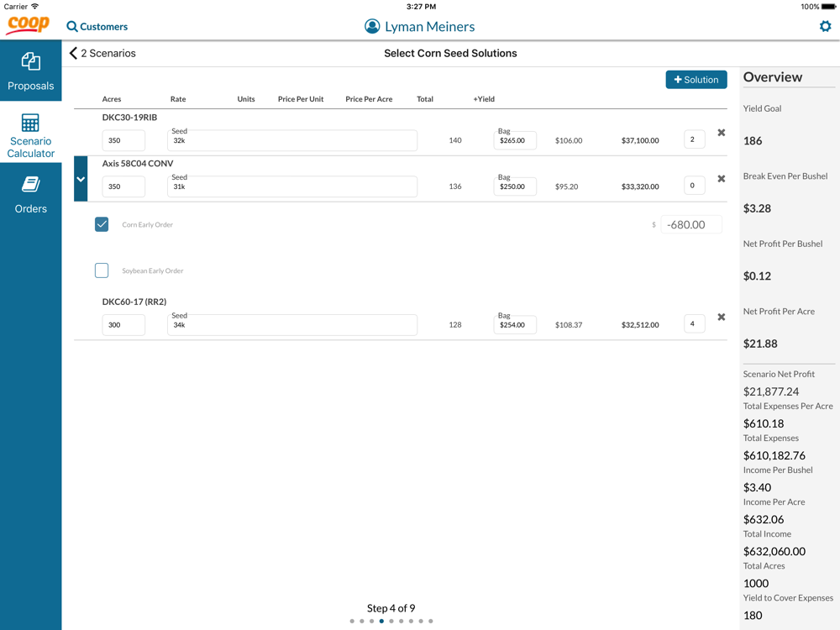The height and width of the screenshot is (630, 840).
Task: Click the $37,100.00 total value
Action: [640, 140]
